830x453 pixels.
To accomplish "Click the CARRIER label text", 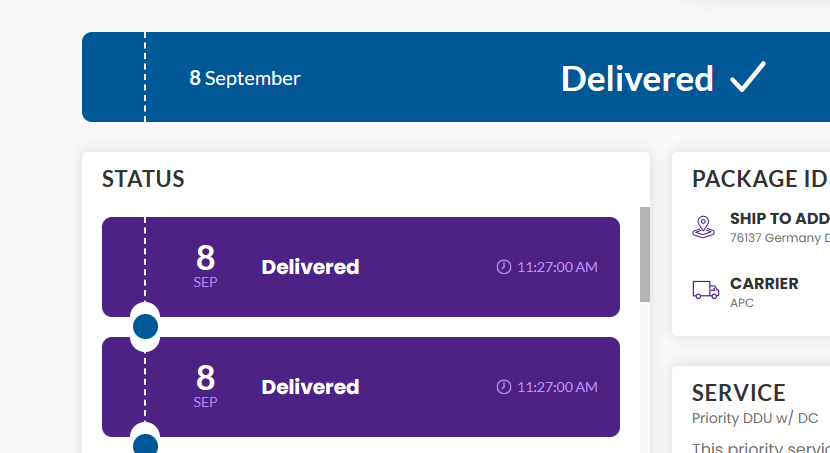I will pyautogui.click(x=764, y=284).
